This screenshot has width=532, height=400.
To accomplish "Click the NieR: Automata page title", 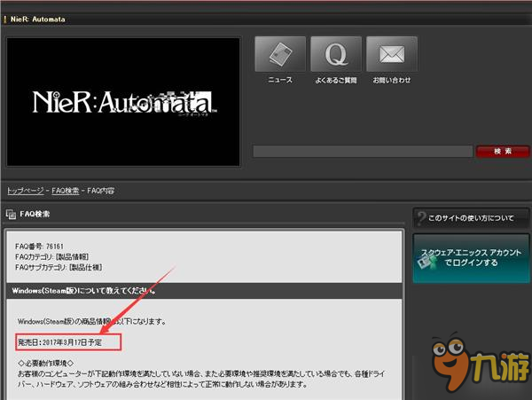I will click(42, 16).
